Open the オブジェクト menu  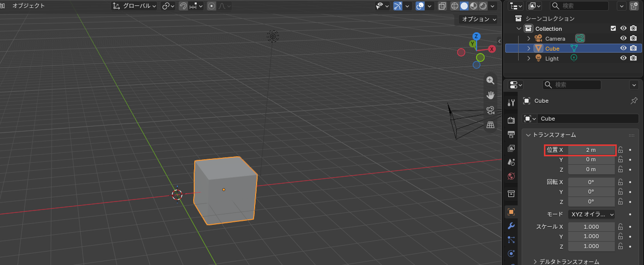[28, 6]
